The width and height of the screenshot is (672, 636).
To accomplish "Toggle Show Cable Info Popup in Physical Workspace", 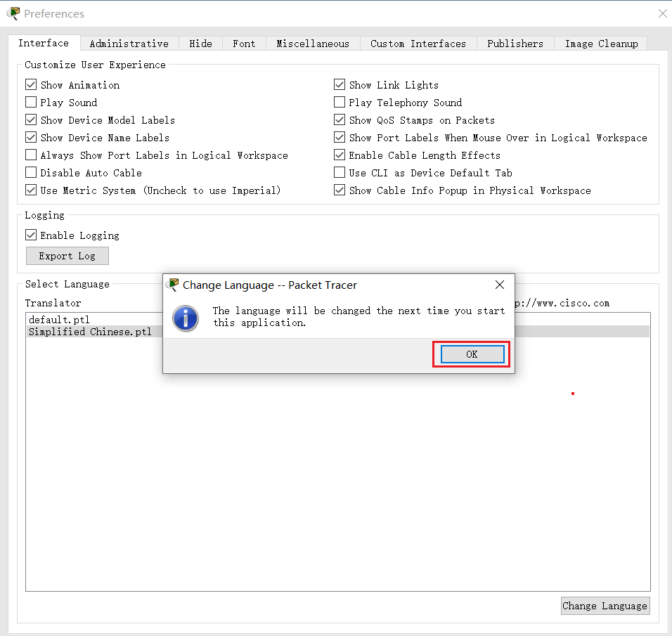I will click(x=340, y=190).
